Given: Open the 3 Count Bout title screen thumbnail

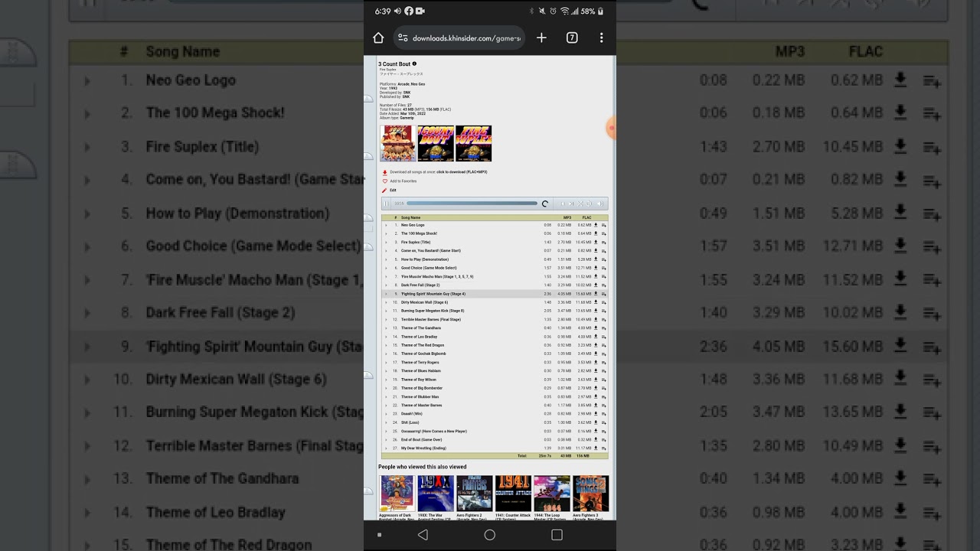Looking at the screenshot, I should [436, 143].
